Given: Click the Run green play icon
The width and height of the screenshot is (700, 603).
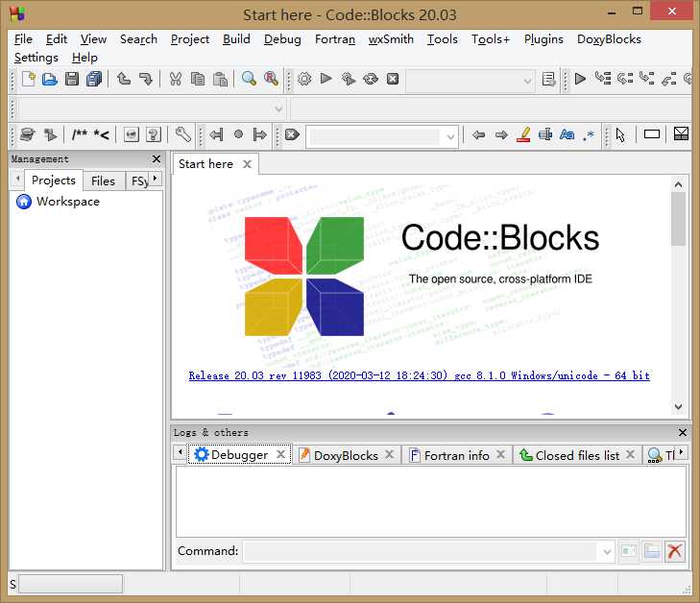Looking at the screenshot, I should 326,79.
